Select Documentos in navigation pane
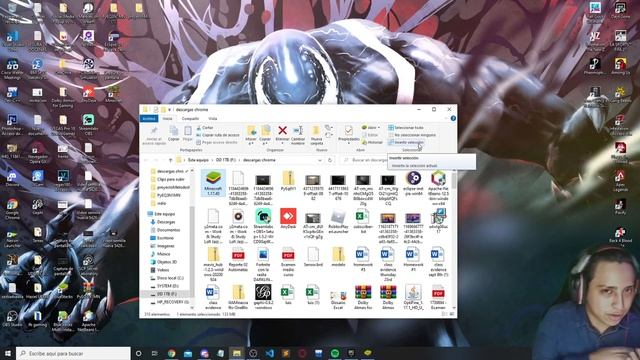Screen dimensions: 640x360 tap(168, 230)
